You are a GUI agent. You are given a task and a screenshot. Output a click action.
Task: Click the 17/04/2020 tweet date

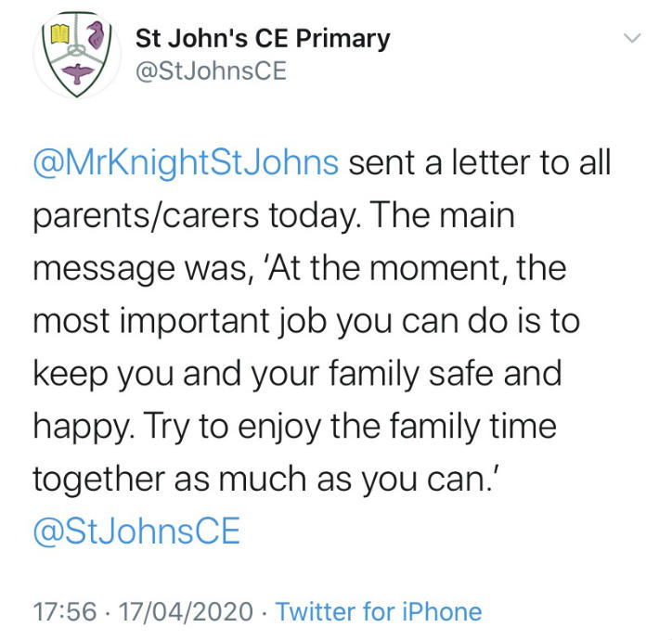pyautogui.click(x=186, y=611)
